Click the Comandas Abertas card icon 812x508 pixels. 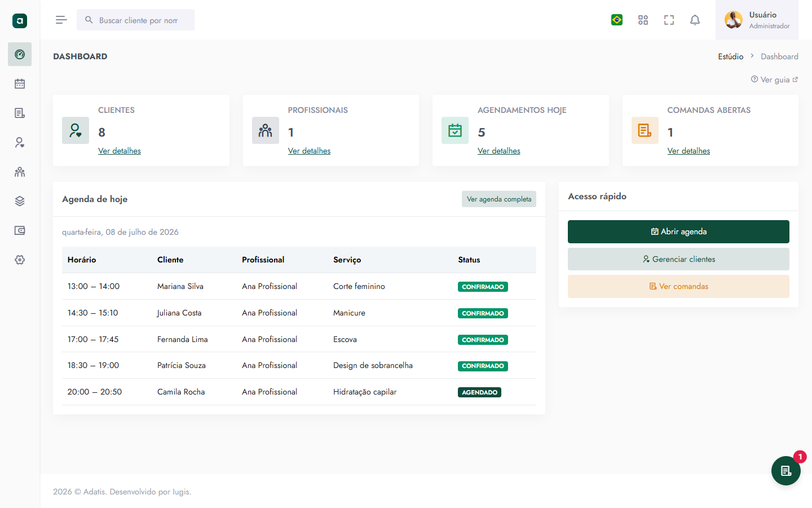click(x=645, y=130)
